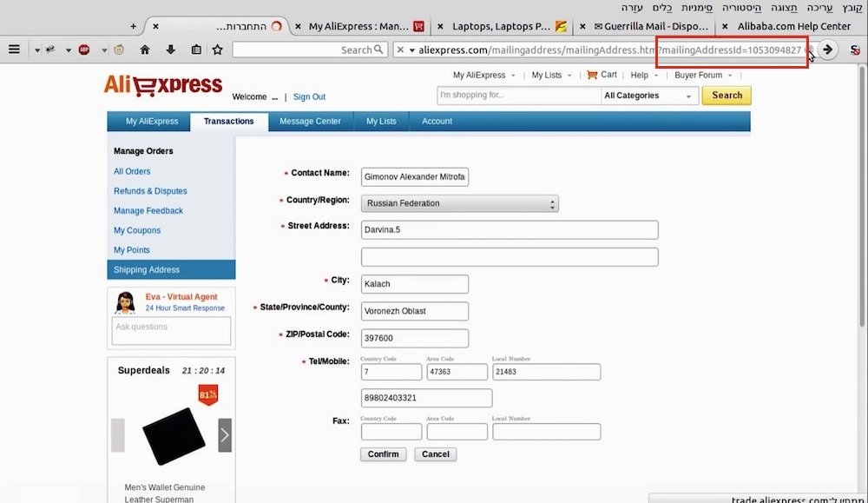The width and height of the screenshot is (868, 503).
Task: Click the Adblock Plus ABP icon
Action: 84,50
